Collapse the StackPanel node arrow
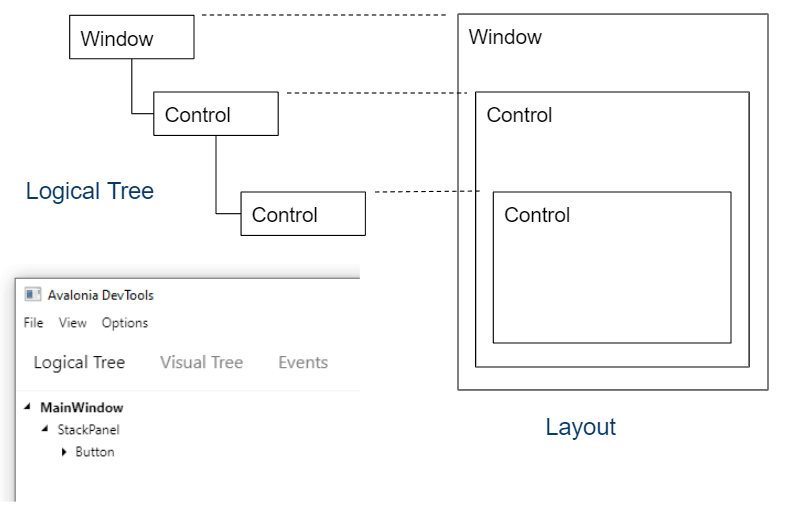Image resolution: width=786 pixels, height=516 pixels. point(45,430)
